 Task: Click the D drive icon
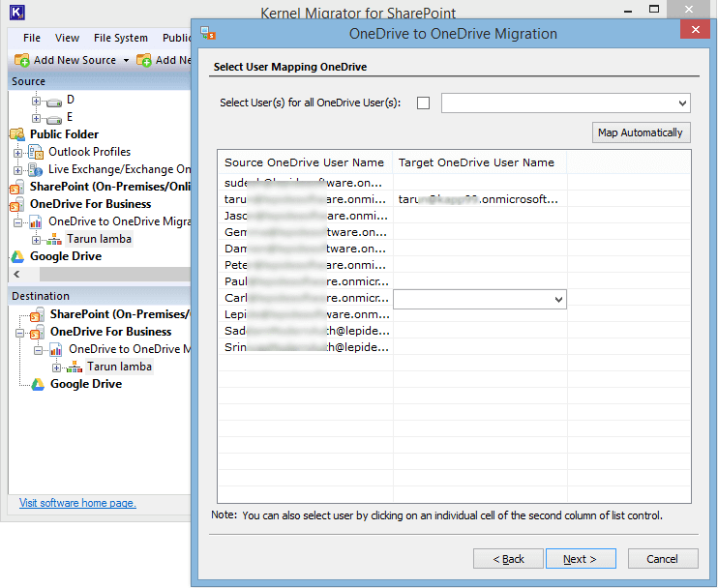[x=54, y=102]
